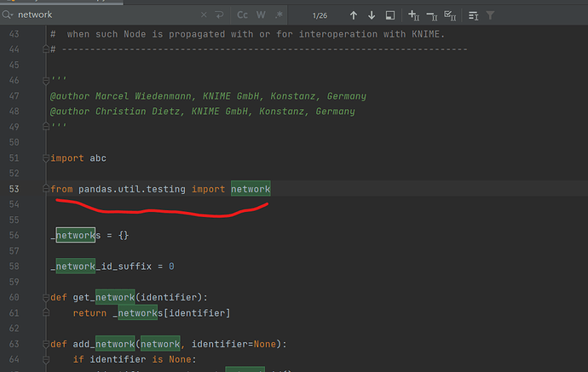Collapse the get_network function definition
588x372 pixels.
pos(45,297)
